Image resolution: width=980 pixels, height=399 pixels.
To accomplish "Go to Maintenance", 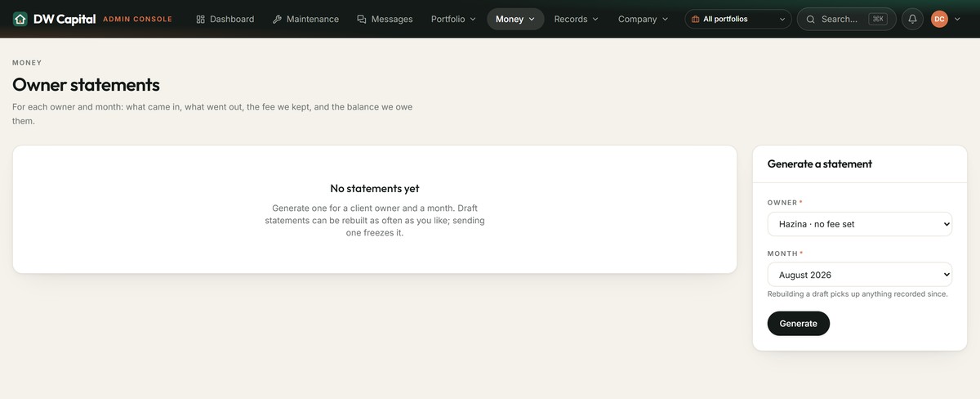I will [305, 19].
